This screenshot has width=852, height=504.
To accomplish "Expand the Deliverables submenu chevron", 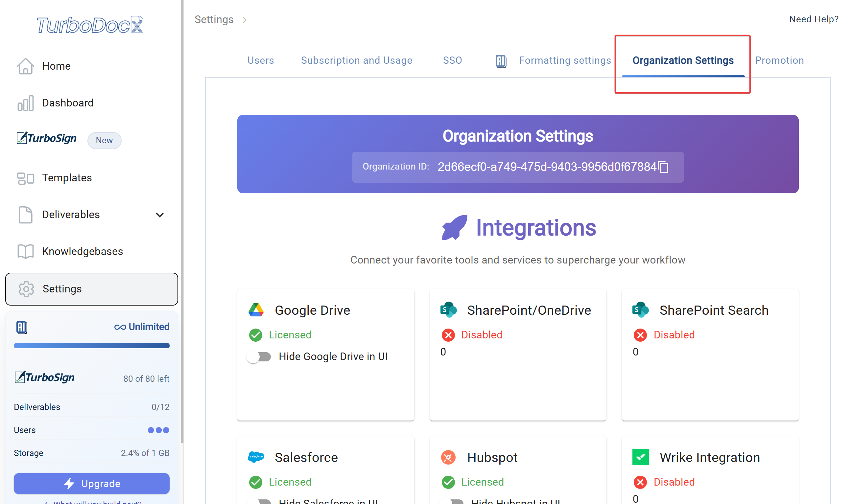I will click(160, 215).
